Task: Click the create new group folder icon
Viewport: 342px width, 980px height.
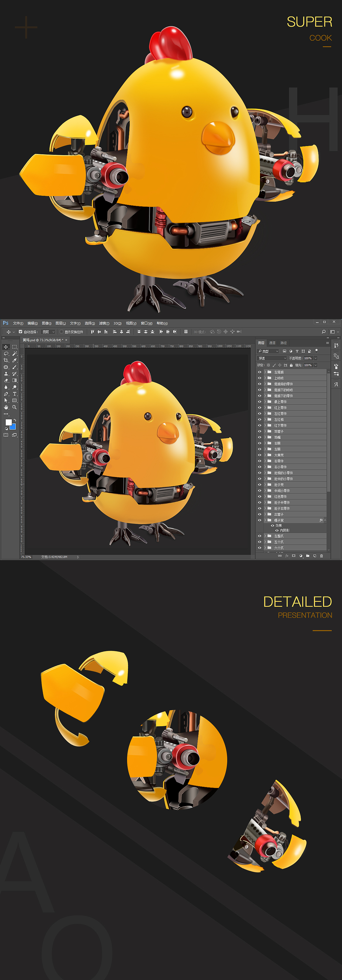Action: click(308, 556)
